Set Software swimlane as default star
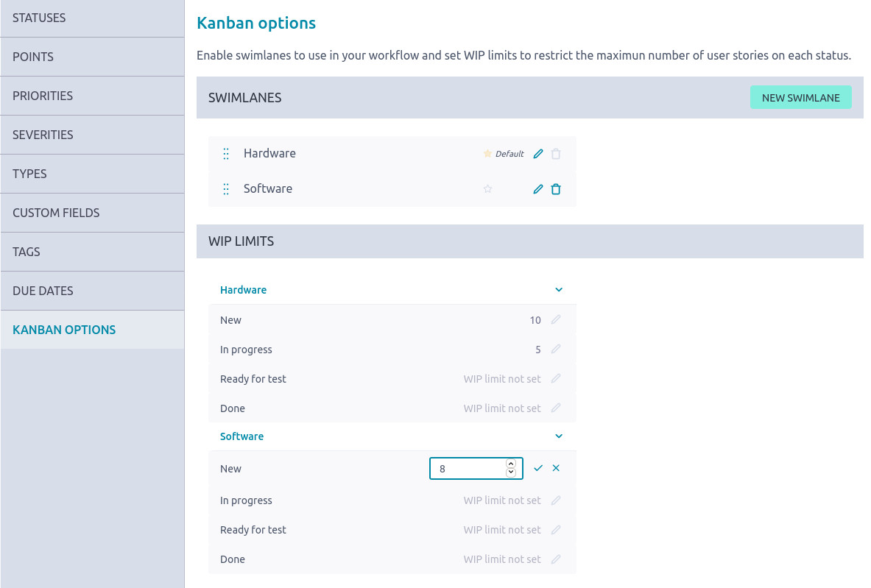This screenshot has width=871, height=588. [x=487, y=189]
